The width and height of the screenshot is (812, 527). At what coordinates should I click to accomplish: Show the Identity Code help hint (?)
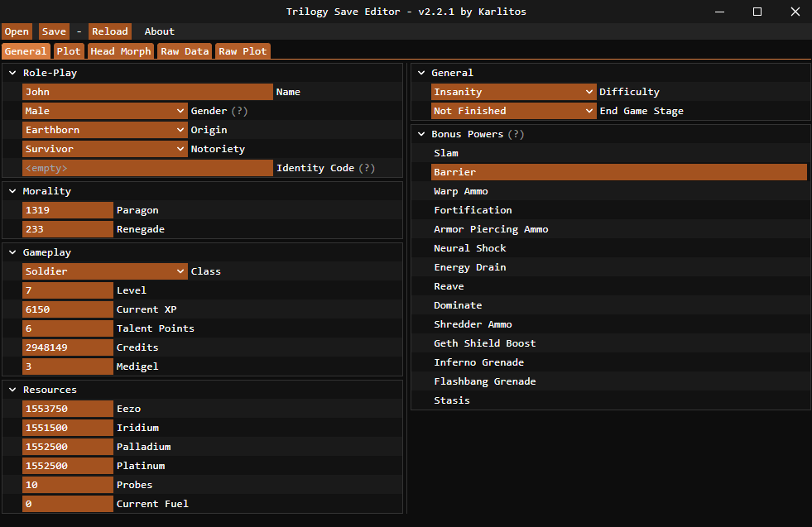(367, 168)
